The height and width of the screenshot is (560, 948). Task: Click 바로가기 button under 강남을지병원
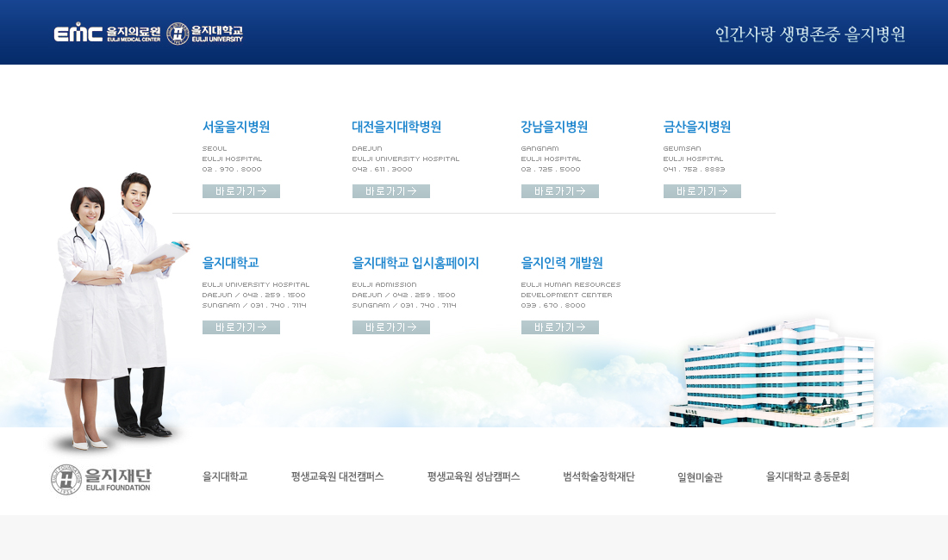click(x=560, y=191)
